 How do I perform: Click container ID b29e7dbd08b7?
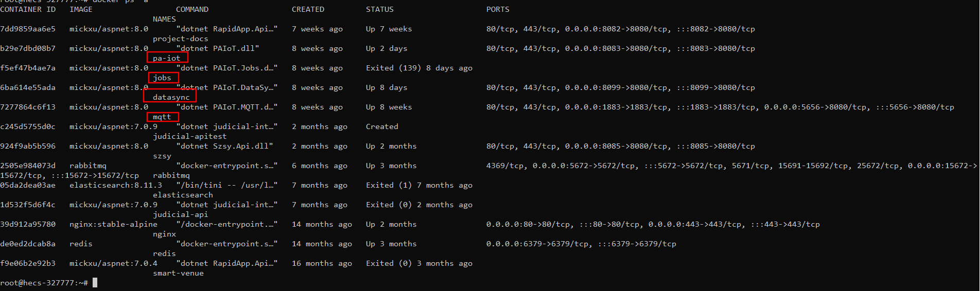point(28,48)
